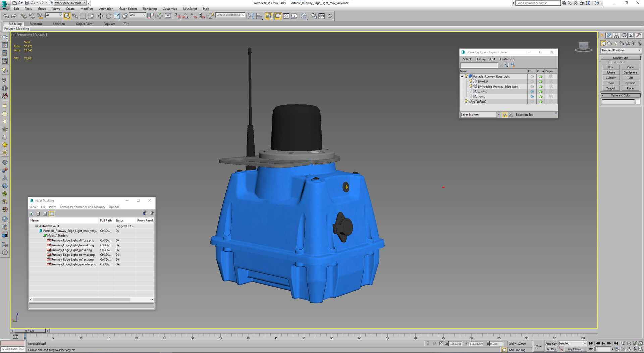
Task: Undo the last action in the main toolbar
Action: [6, 16]
